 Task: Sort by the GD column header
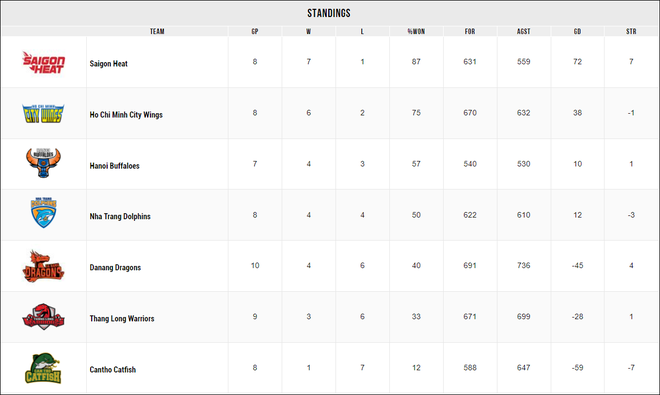pos(578,31)
